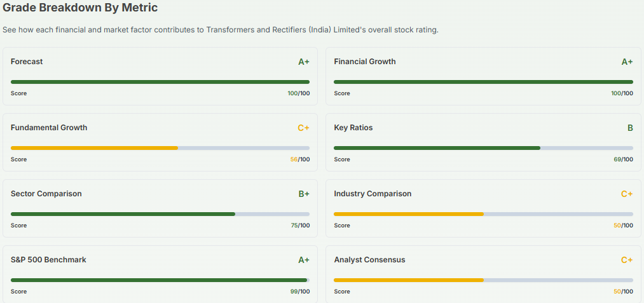Click the Transformers and Rectifiers description text

(x=221, y=30)
